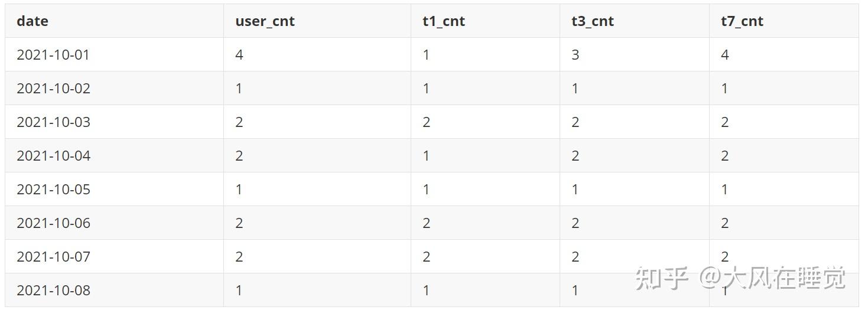This screenshot has width=868, height=313.
Task: Select the 2021-10-02 date cell
Action: pos(53,89)
